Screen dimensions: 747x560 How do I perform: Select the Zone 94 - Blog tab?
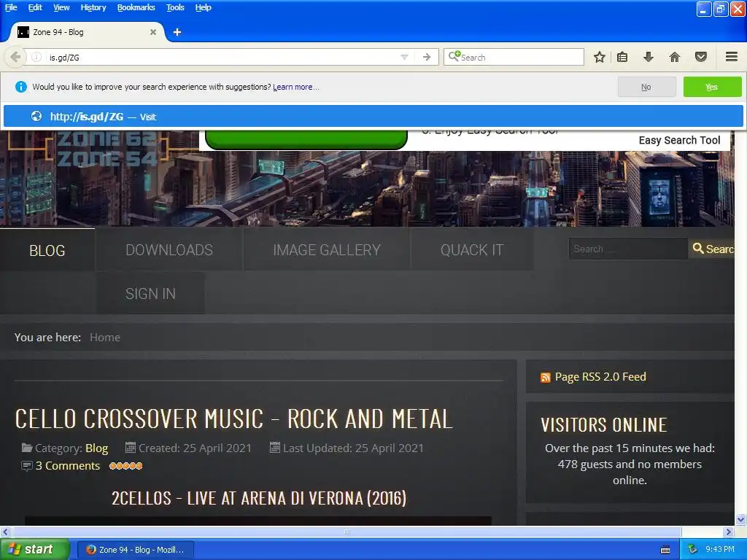86,32
